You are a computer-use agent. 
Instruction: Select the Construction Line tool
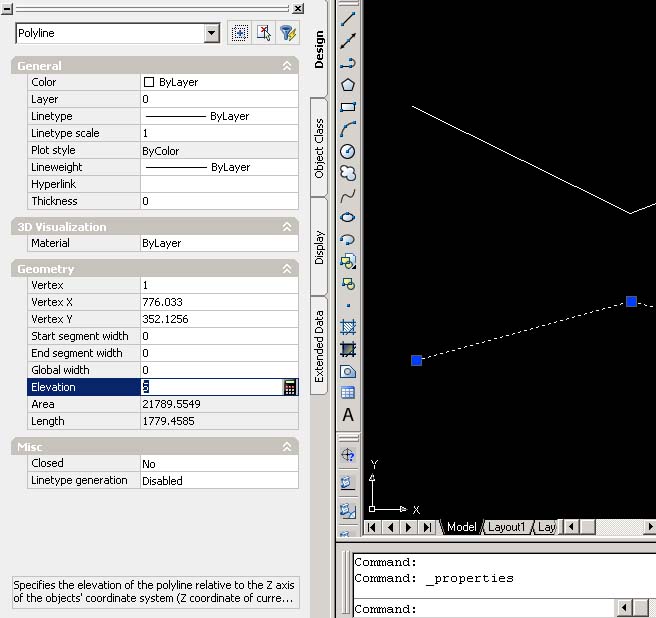(x=348, y=41)
